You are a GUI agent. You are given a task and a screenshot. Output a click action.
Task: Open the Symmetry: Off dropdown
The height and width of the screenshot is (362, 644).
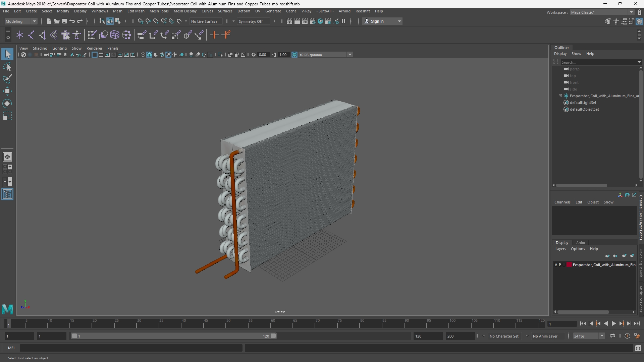(x=254, y=21)
